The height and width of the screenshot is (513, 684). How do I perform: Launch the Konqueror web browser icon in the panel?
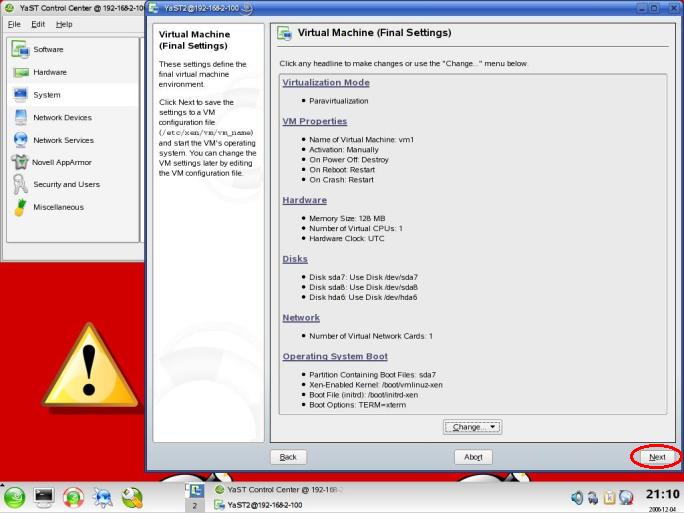tap(103, 498)
